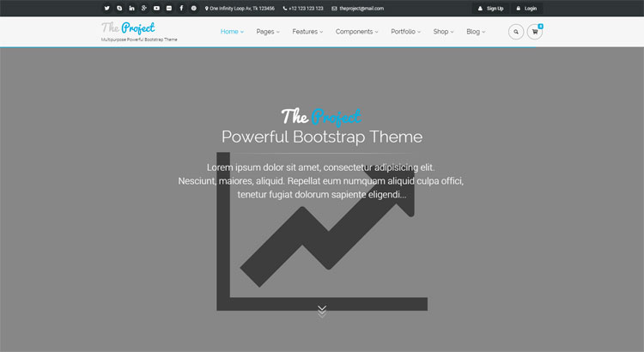The width and height of the screenshot is (644, 352).
Task: Open the shopping cart icon
Action: [x=535, y=32]
